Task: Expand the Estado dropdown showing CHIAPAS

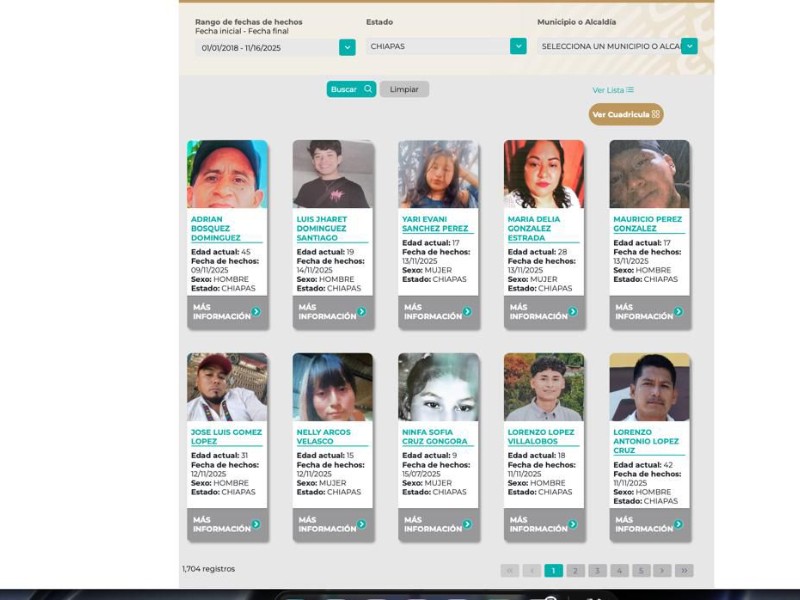Action: (518, 46)
